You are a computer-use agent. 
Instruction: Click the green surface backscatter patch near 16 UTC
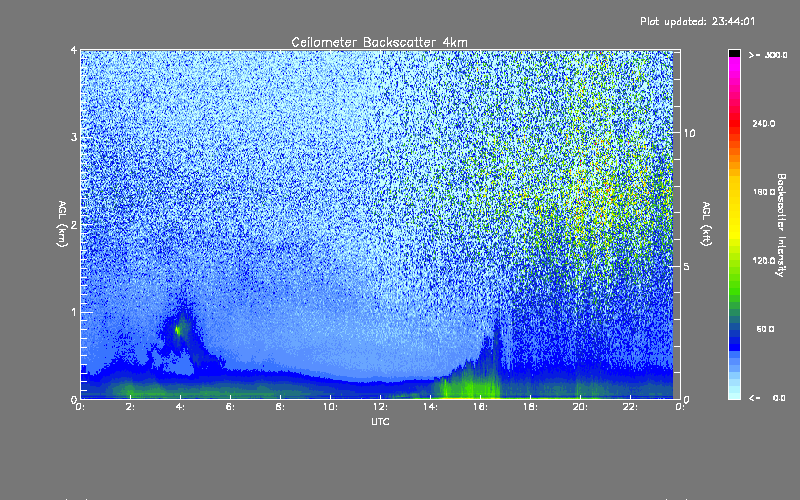click(469, 387)
